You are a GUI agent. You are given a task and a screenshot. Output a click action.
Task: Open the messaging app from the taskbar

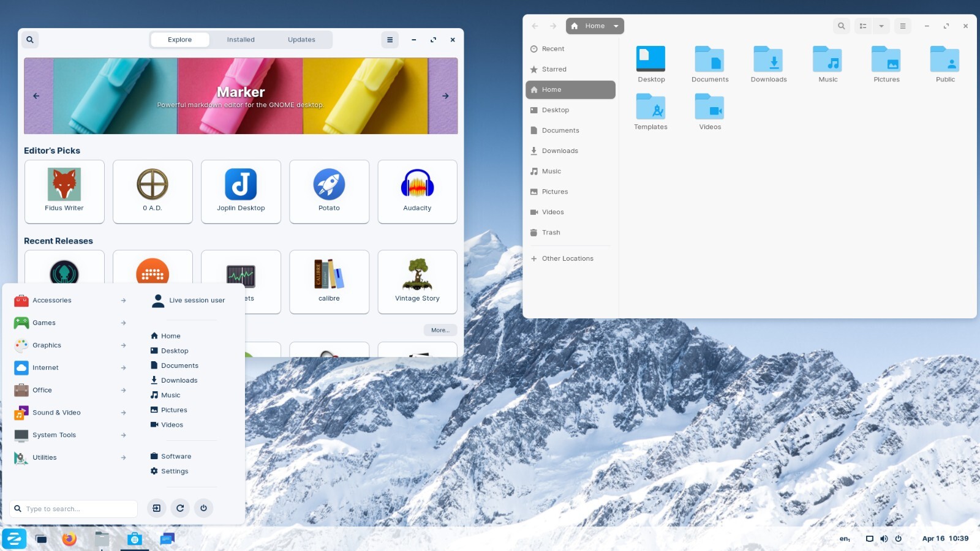166,539
